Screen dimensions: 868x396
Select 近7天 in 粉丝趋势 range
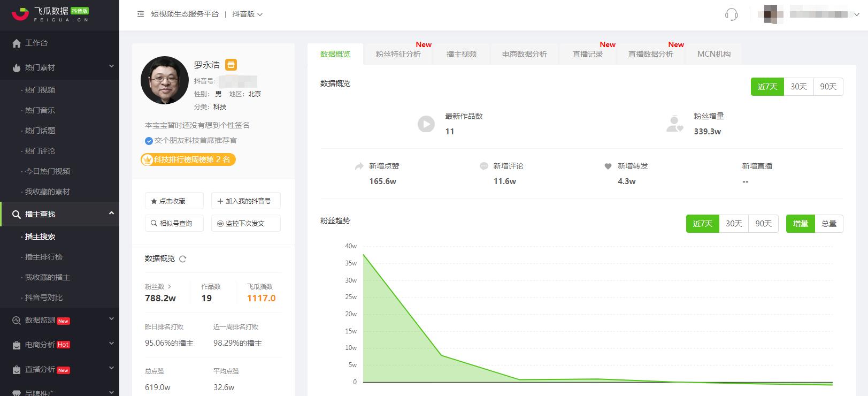pos(703,224)
